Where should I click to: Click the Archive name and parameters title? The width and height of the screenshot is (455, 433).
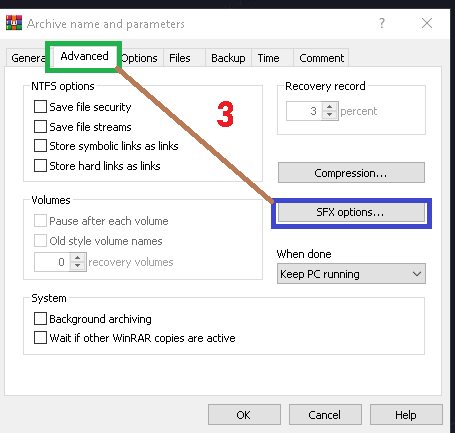pyautogui.click(x=106, y=24)
